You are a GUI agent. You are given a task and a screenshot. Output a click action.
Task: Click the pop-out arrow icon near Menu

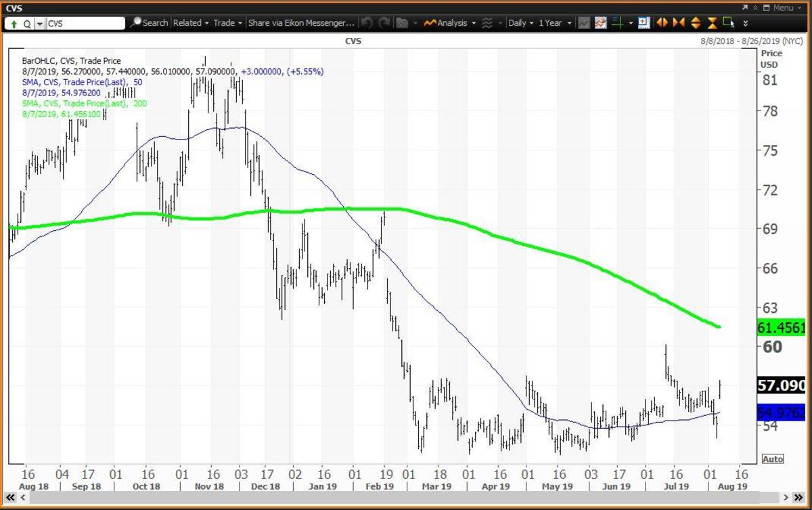point(744,7)
